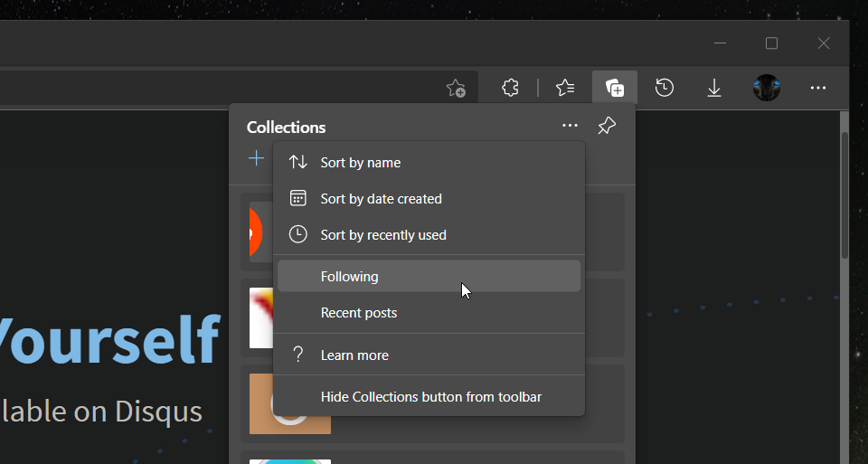Image resolution: width=868 pixels, height=464 pixels.
Task: Open Recent posts from the menu
Action: (x=359, y=313)
